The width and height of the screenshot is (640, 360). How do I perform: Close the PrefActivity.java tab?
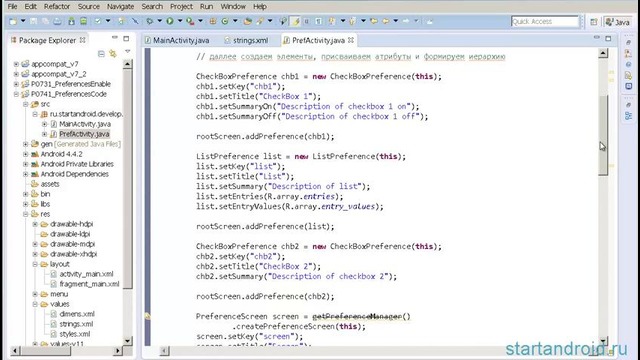point(351,40)
